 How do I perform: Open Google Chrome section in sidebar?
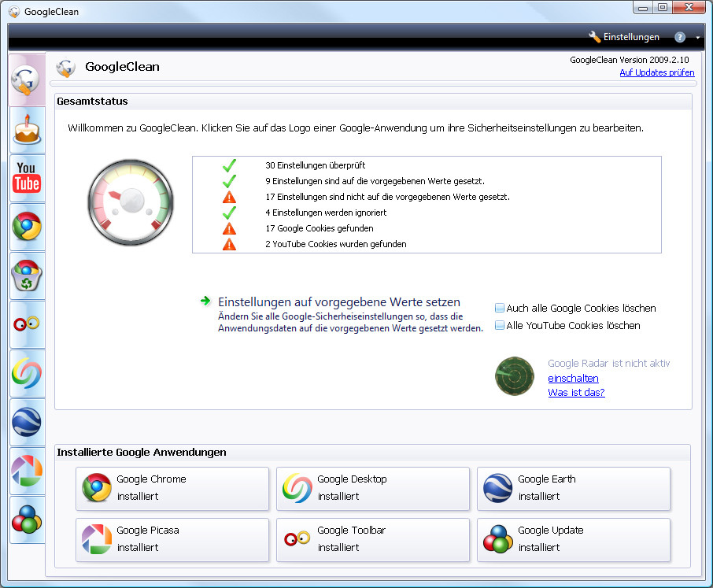click(27, 227)
